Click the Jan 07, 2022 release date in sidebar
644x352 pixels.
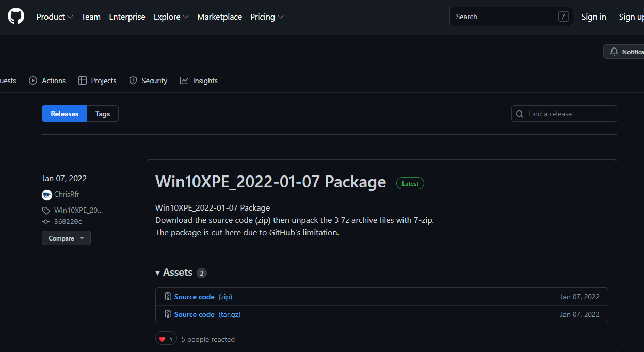click(x=64, y=179)
